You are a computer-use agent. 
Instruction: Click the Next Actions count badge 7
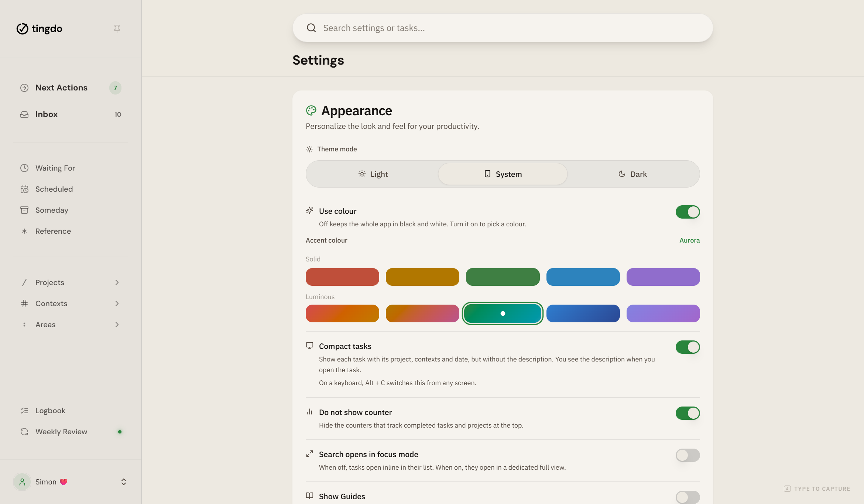click(115, 88)
